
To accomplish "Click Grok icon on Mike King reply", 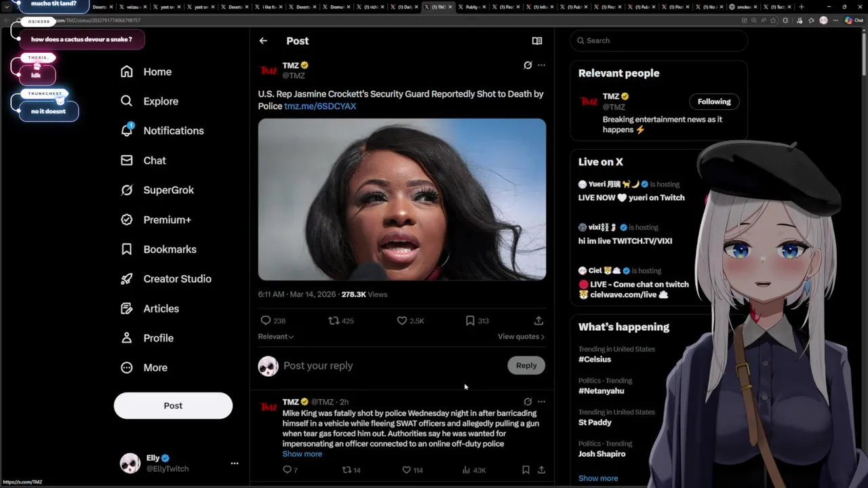I will [x=528, y=401].
